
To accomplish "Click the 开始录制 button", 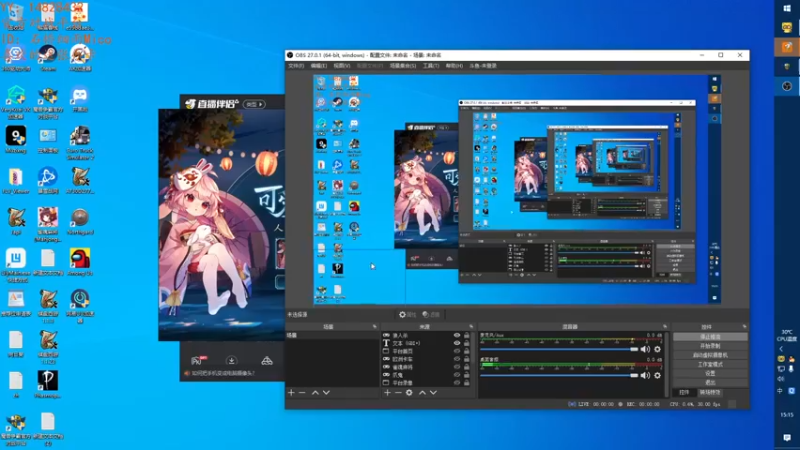I will tap(710, 346).
